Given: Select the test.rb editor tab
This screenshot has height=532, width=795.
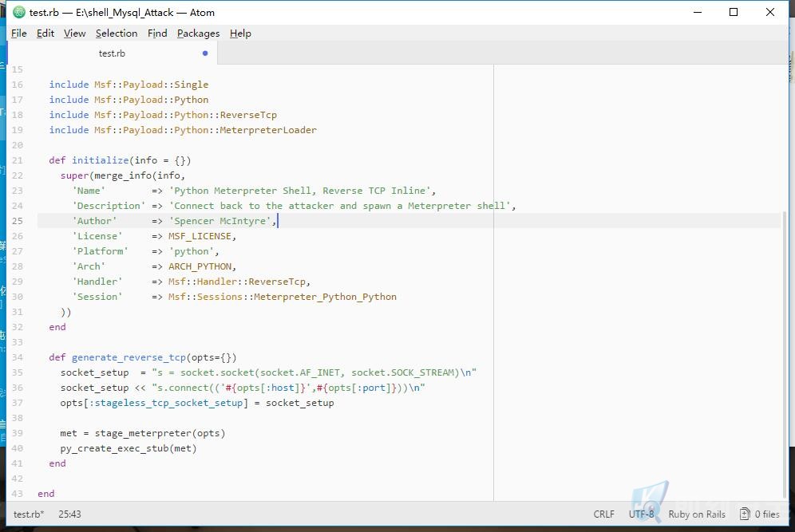Looking at the screenshot, I should tap(112, 53).
